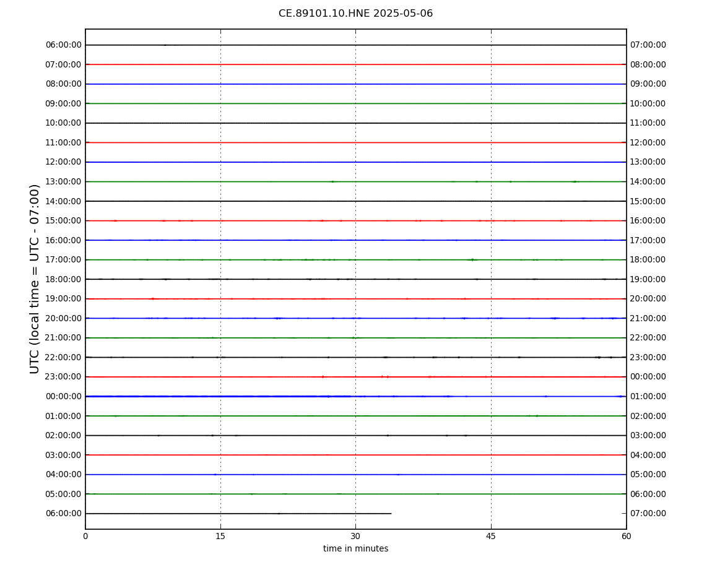
Task: Click the right 05:00:00 local time label
Action: (x=648, y=475)
